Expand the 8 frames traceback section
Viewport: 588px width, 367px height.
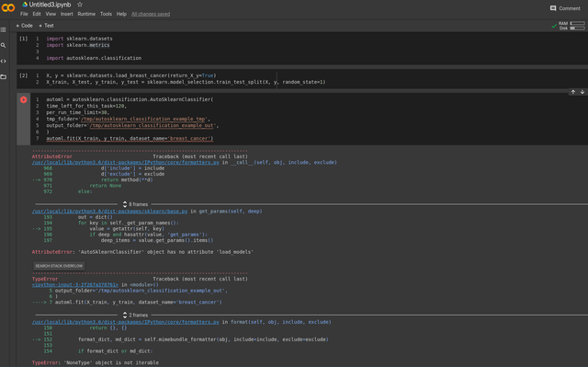click(135, 204)
